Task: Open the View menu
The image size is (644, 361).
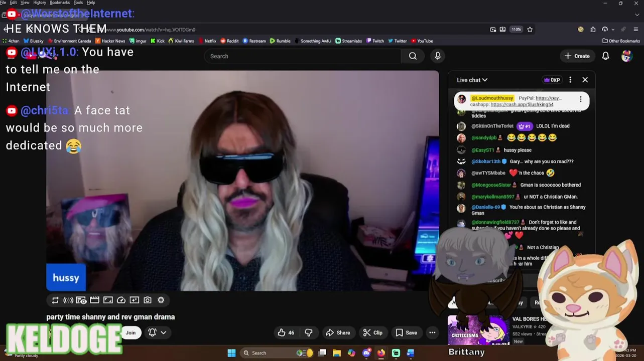Action: [25, 3]
